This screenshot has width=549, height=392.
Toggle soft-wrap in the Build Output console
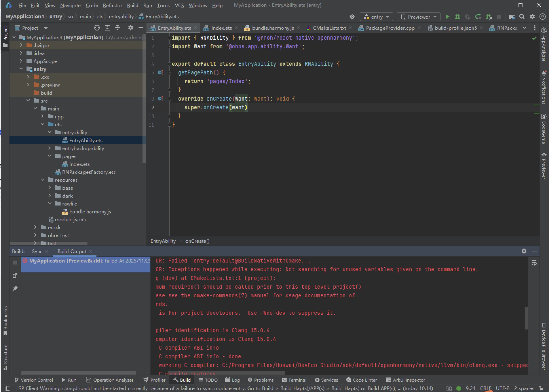[534, 263]
